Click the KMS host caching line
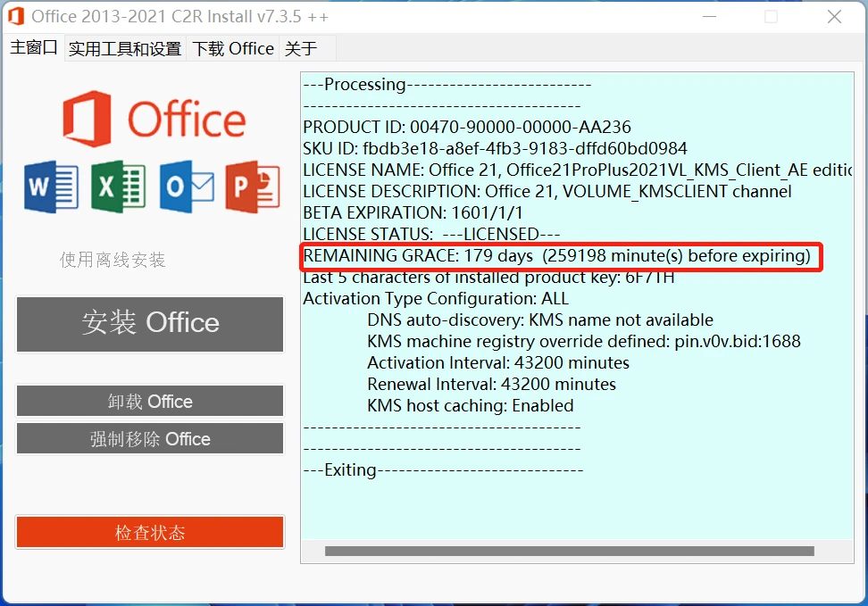Screen dimensions: 868x606 point(470,406)
